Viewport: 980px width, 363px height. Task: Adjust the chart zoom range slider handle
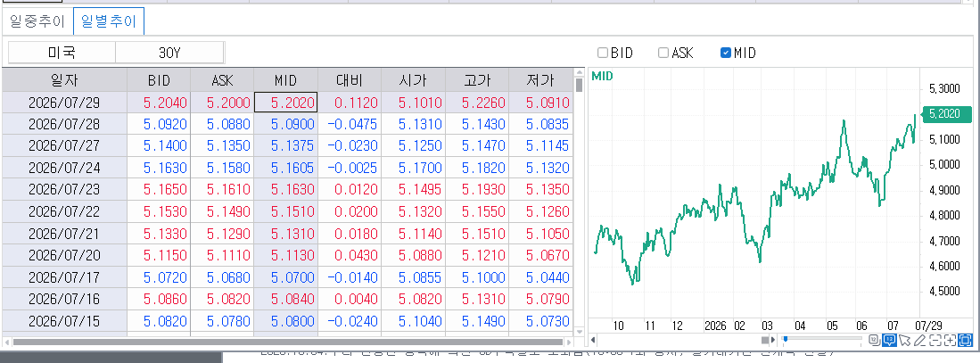click(x=785, y=339)
